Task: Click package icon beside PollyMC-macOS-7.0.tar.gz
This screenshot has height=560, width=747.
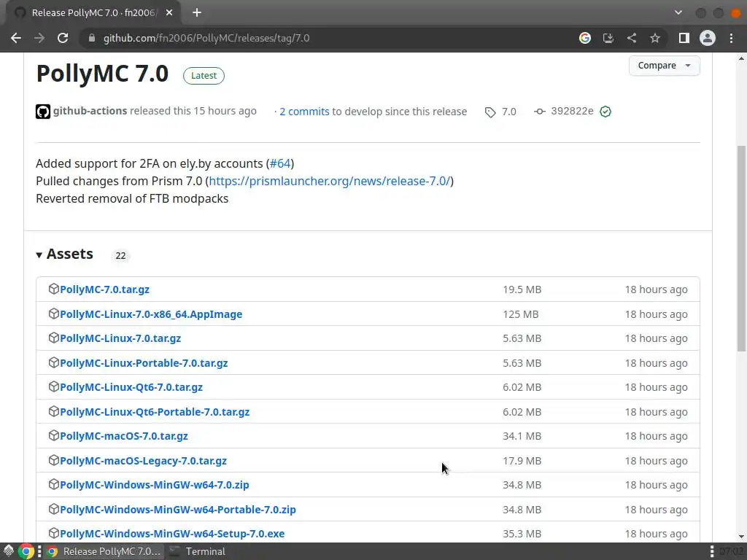Action: (x=54, y=436)
